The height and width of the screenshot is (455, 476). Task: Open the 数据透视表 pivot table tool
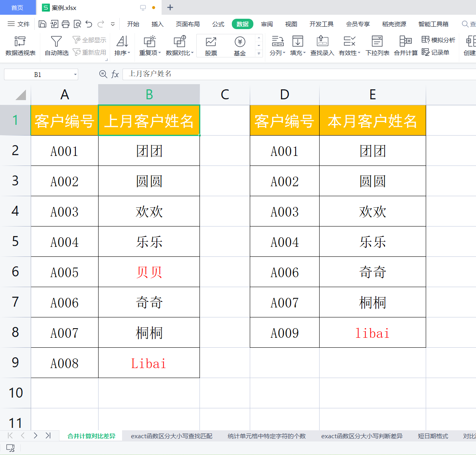pos(20,46)
